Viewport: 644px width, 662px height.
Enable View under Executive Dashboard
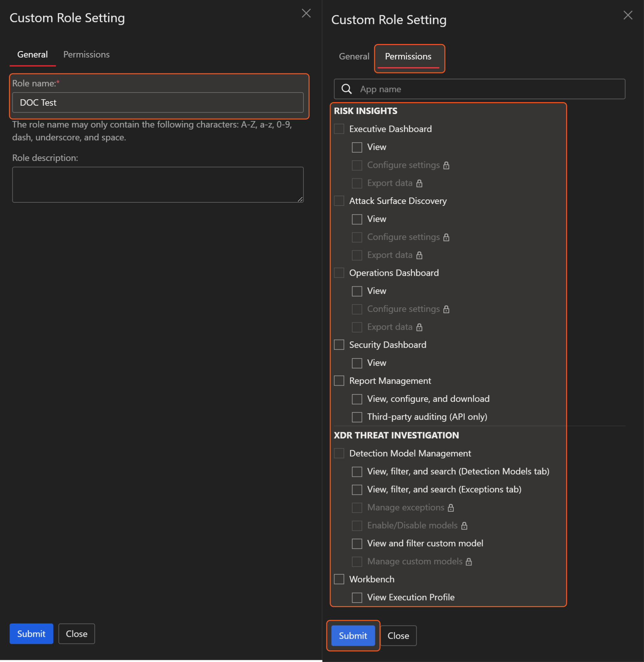(357, 147)
